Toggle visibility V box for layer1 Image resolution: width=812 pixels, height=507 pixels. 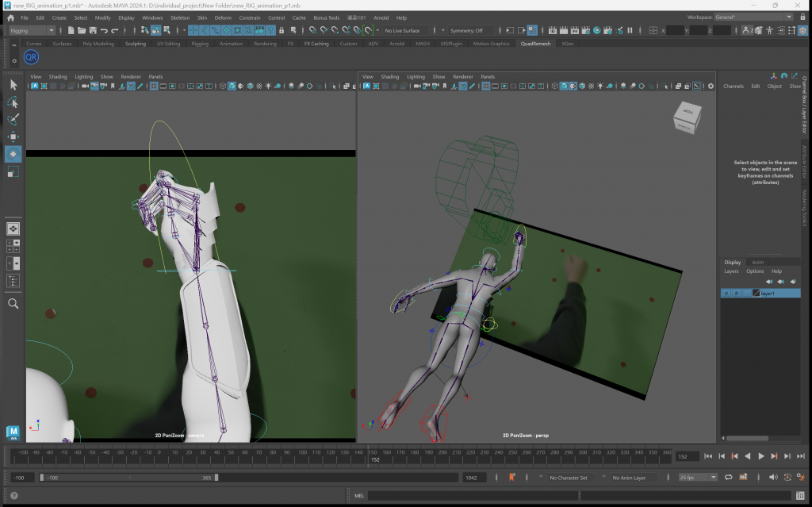[726, 294]
